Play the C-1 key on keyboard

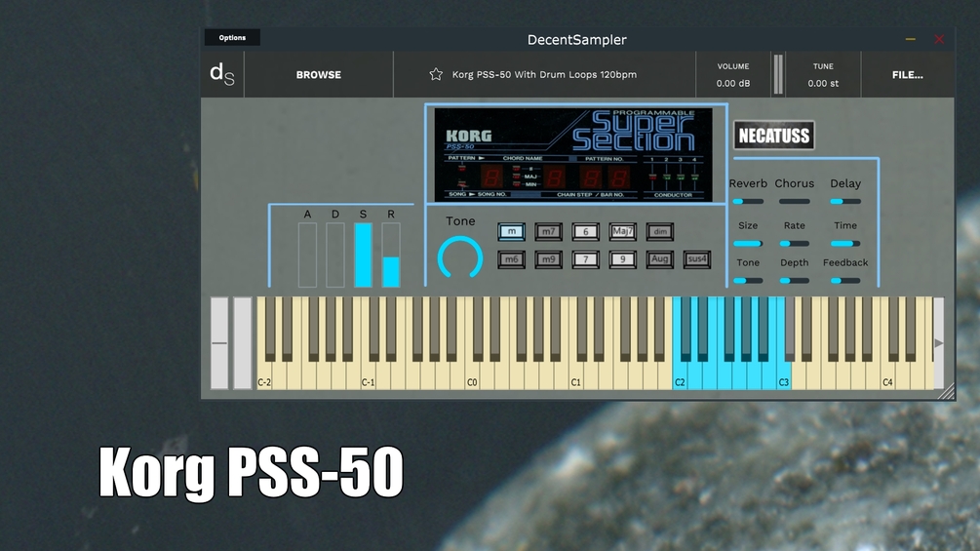pos(369,374)
